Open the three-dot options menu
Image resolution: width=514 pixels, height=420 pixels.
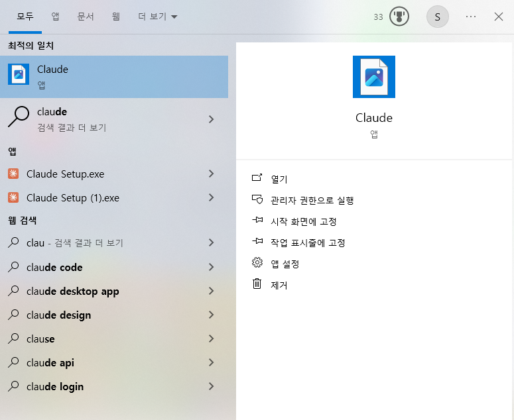tap(471, 17)
